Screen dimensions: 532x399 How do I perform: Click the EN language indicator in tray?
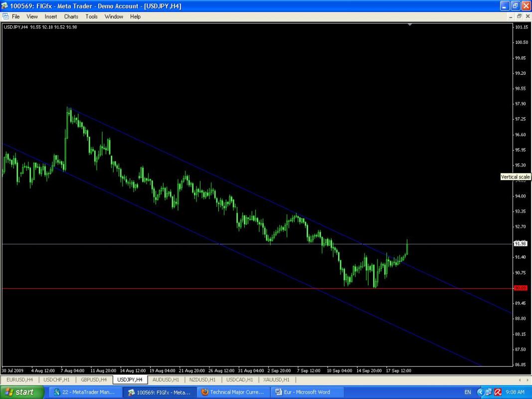click(x=467, y=392)
